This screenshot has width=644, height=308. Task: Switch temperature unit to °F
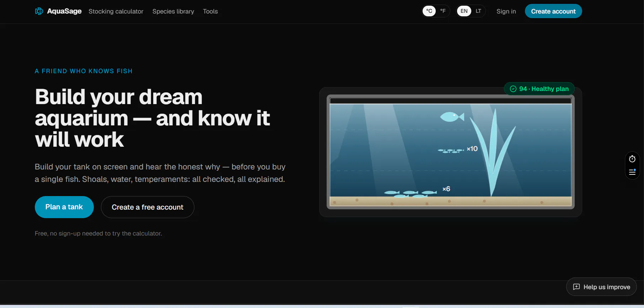pyautogui.click(x=443, y=11)
